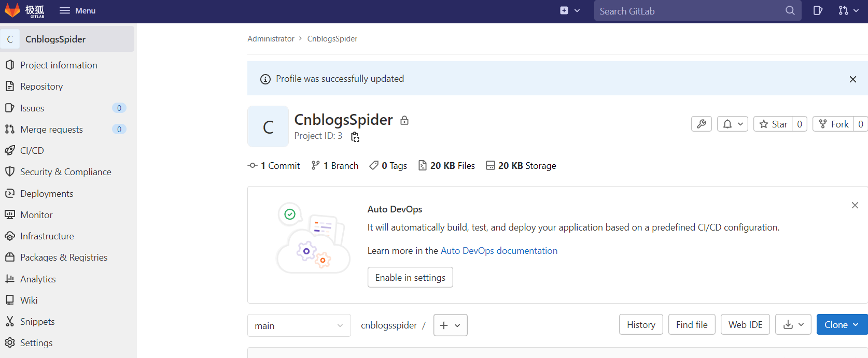Click the project avatar letter C
The image size is (868, 358).
point(268,126)
